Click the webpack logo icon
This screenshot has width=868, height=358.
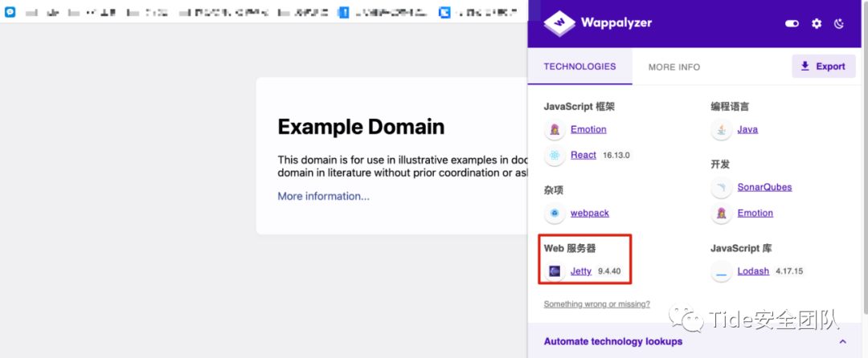tap(555, 213)
